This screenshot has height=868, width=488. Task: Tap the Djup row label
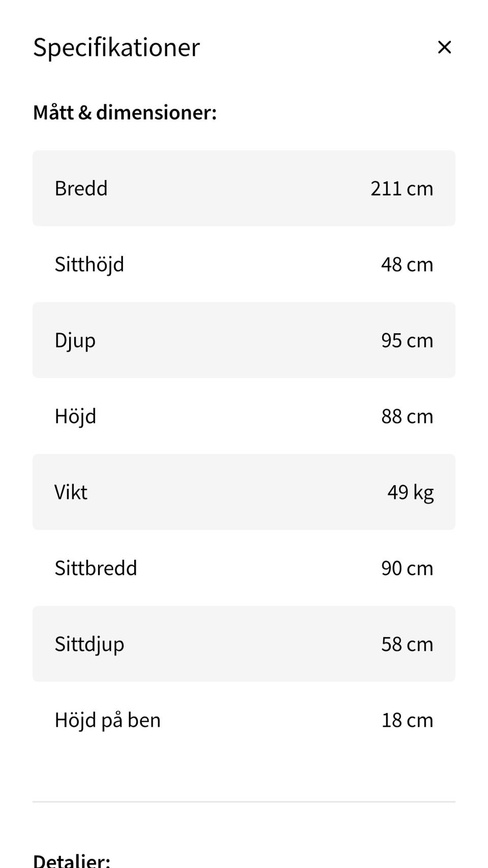click(75, 340)
